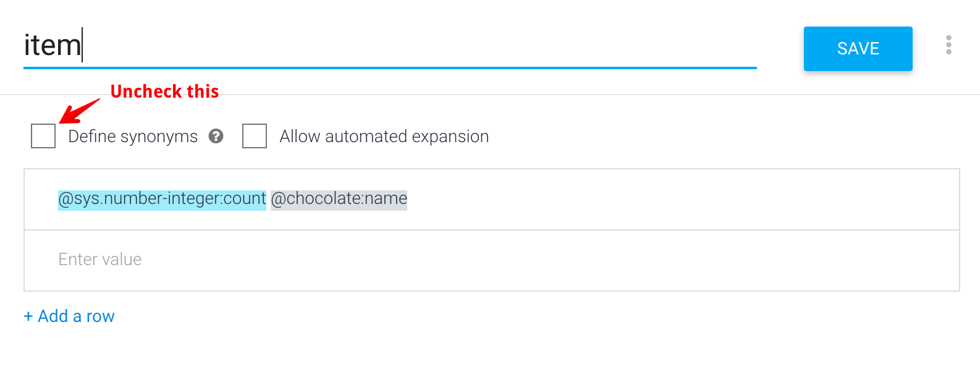
Task: Click the "count" alias in the highlighted token
Action: coord(245,199)
